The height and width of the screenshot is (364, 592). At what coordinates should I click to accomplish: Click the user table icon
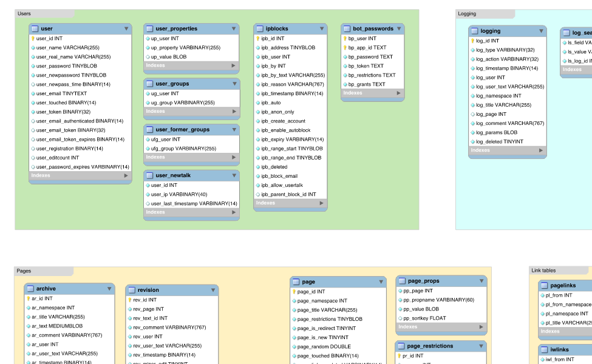pos(35,29)
